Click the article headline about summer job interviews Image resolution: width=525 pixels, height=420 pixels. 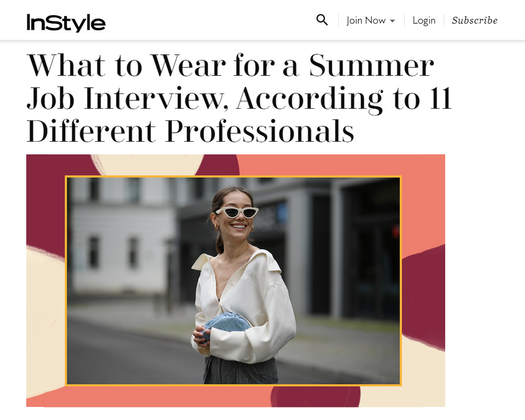pos(239,98)
